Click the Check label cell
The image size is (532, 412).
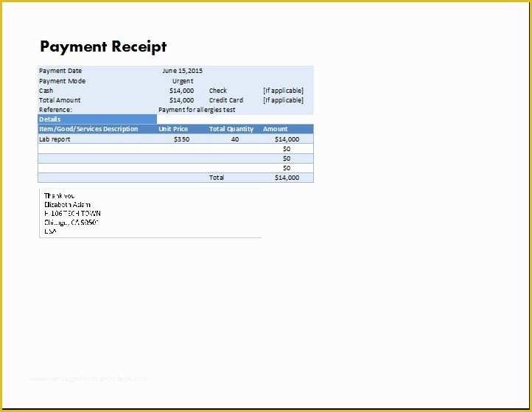[x=218, y=91]
